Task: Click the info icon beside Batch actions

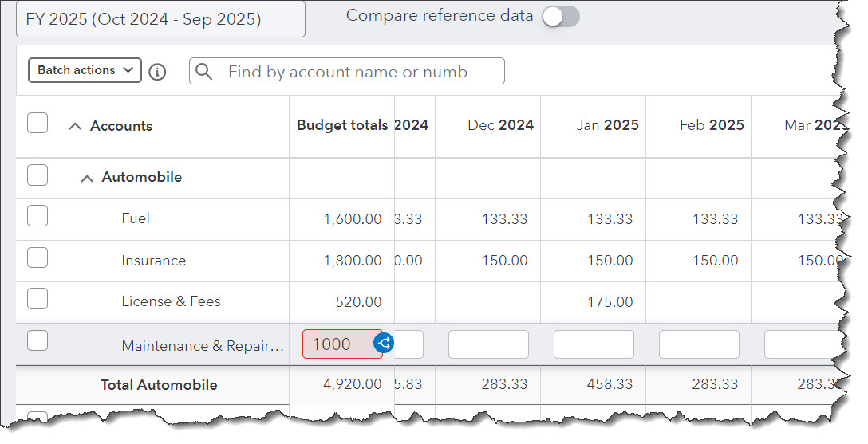Action: [x=157, y=72]
